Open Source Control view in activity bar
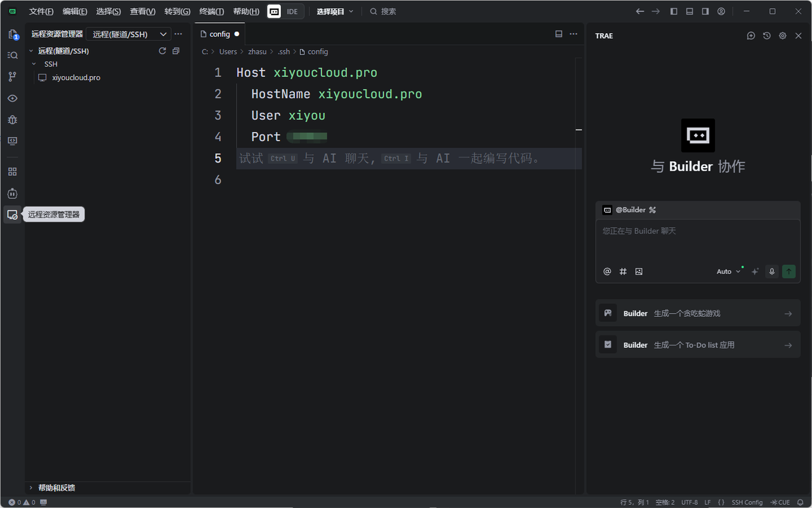The height and width of the screenshot is (508, 812). click(x=12, y=77)
